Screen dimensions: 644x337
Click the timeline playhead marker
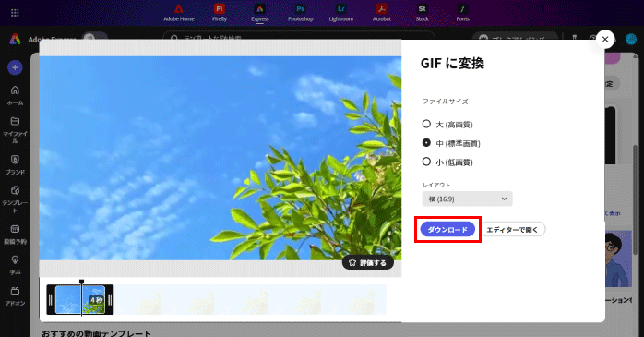[x=81, y=282]
